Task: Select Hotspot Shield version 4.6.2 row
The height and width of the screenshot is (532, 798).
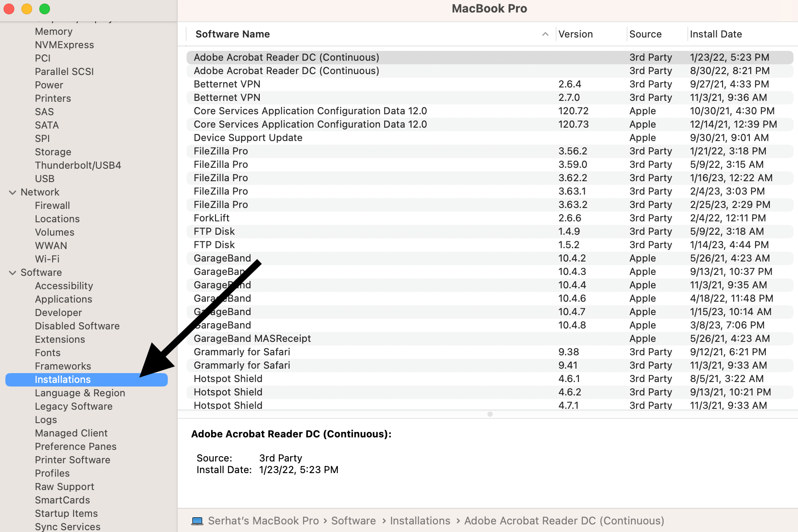Action: tap(490, 392)
